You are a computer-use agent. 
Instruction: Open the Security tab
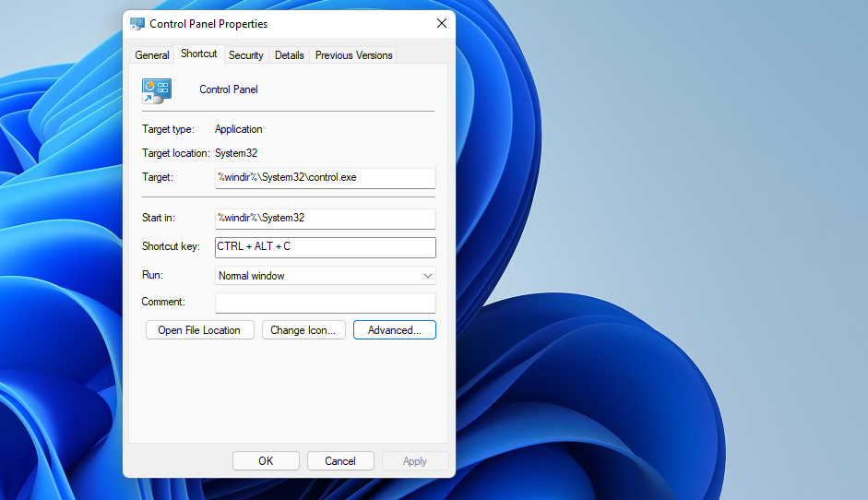coord(245,55)
